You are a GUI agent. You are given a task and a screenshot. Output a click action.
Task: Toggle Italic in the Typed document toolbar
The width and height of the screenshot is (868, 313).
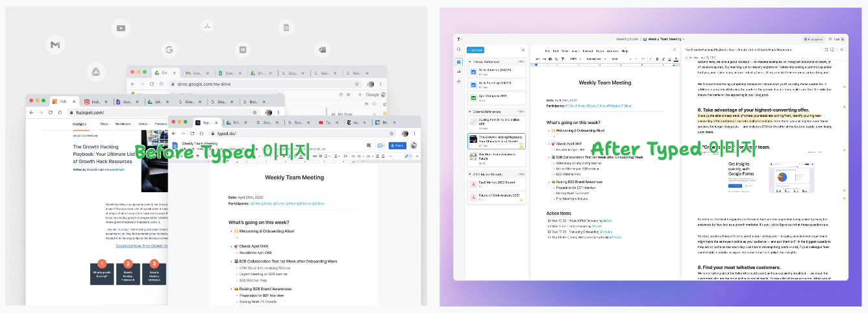[x=663, y=58]
